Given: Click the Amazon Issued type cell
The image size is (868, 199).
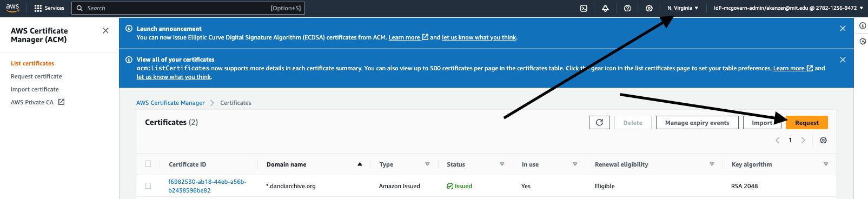Looking at the screenshot, I should pyautogui.click(x=399, y=186).
